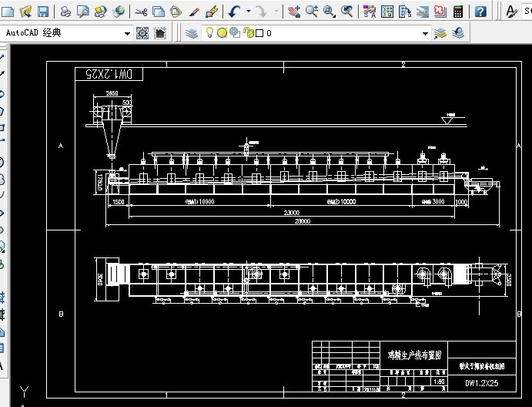Open the Properties palette icon

click(x=369, y=12)
